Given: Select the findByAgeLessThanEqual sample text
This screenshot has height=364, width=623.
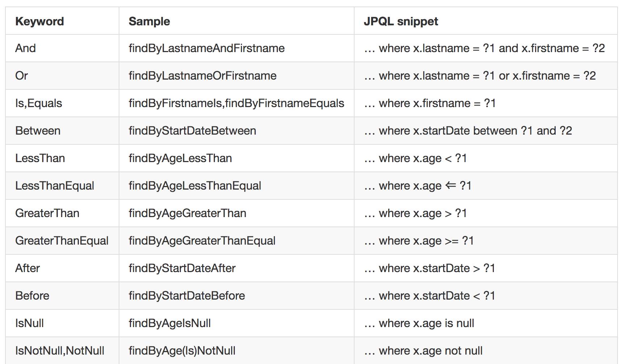Looking at the screenshot, I should 195,186.
